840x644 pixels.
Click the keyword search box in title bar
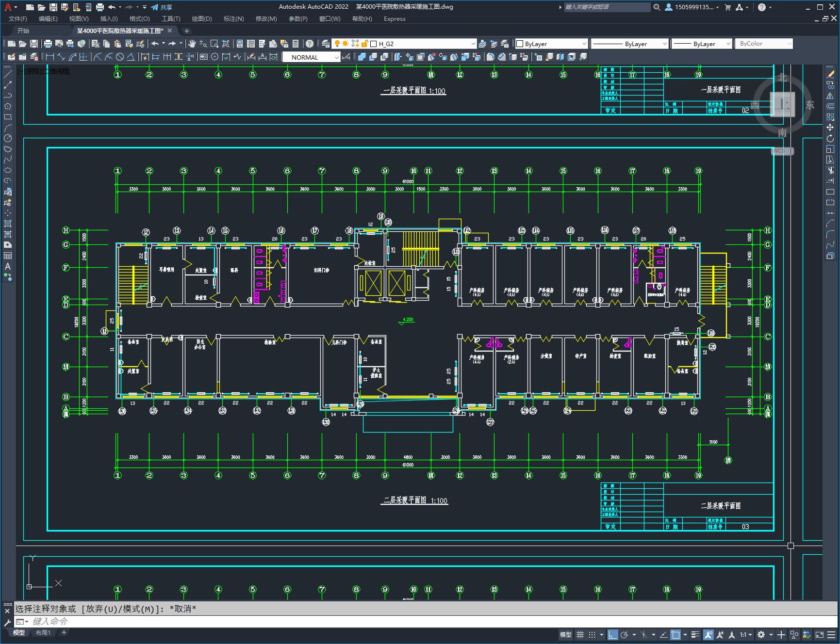point(607,7)
